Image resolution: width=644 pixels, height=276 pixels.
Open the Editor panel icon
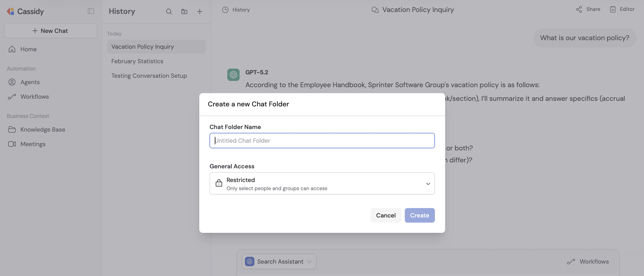pyautogui.click(x=612, y=10)
